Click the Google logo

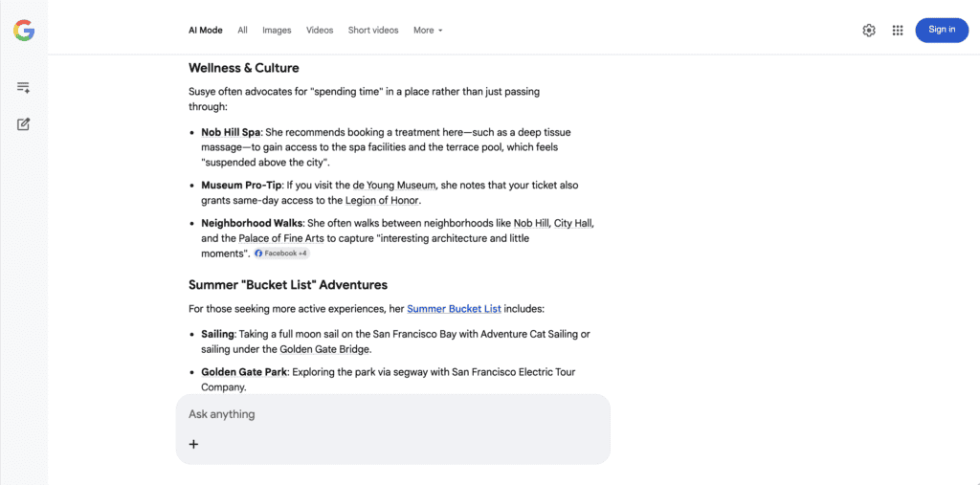point(24,30)
